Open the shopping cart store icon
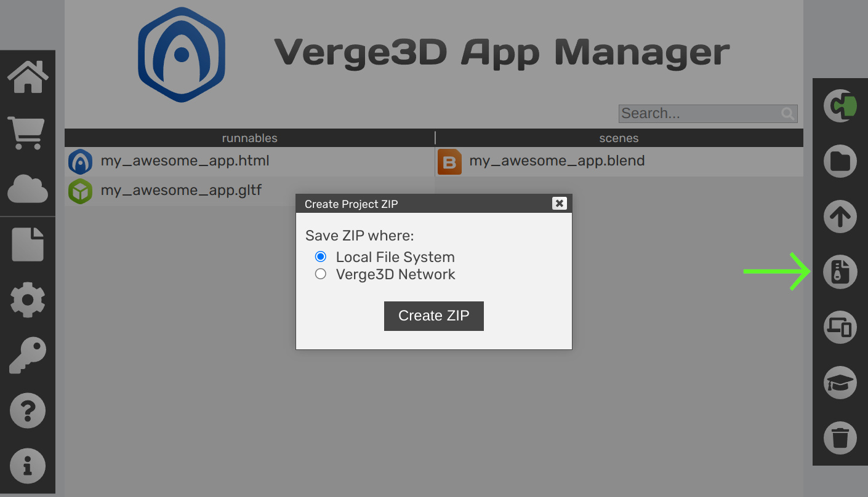This screenshot has width=868, height=497. pyautogui.click(x=26, y=133)
